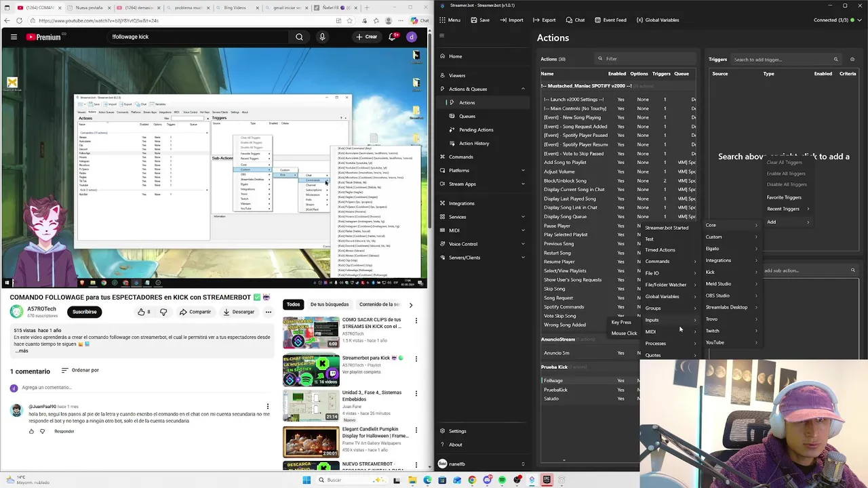Open the Kick trigger submenu
868x488 pixels.
[x=731, y=272]
